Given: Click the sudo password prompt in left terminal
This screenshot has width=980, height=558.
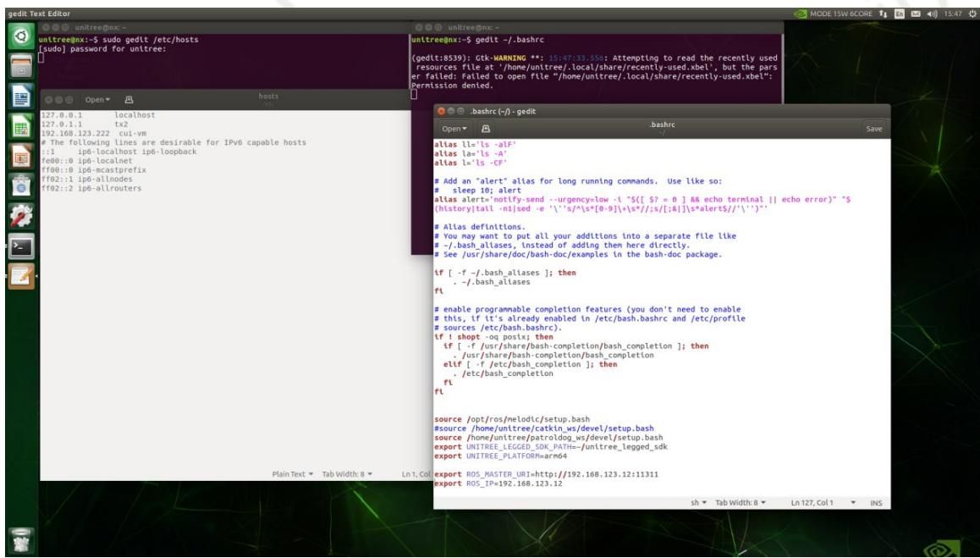Looking at the screenshot, I should [102, 49].
